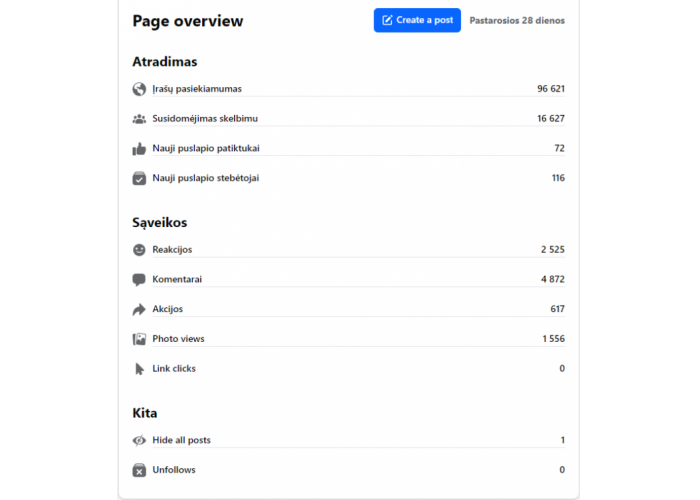This screenshot has width=700, height=500.
Task: Select the Komentarai label
Action: coord(177,279)
